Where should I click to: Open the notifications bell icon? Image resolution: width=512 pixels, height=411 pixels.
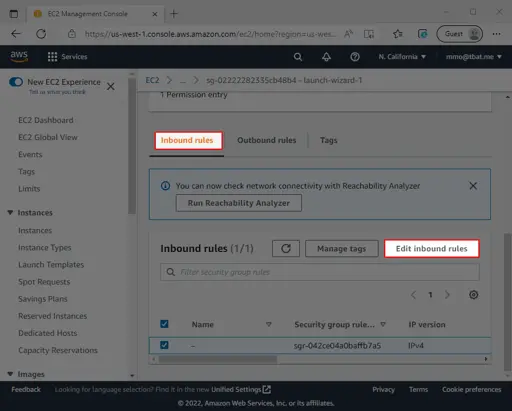[326, 57]
